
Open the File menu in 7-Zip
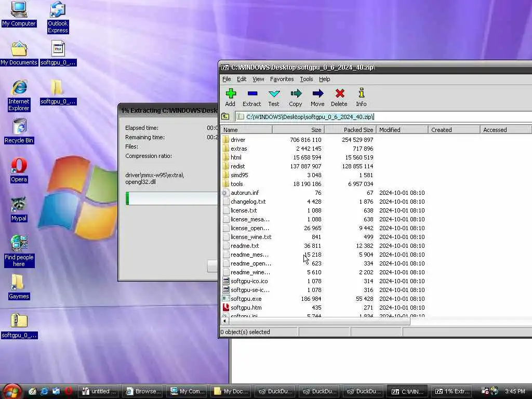(x=227, y=79)
